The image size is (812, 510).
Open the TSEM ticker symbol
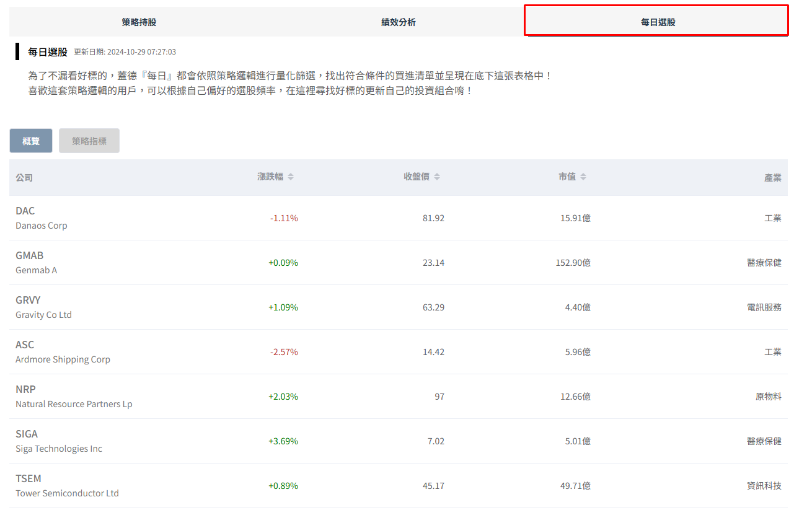point(29,478)
